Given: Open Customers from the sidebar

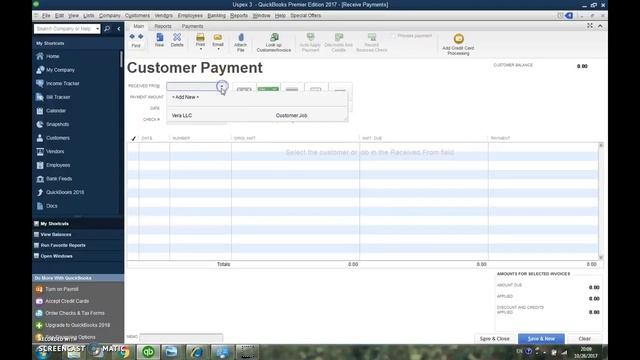Looking at the screenshot, I should click(x=58, y=138).
